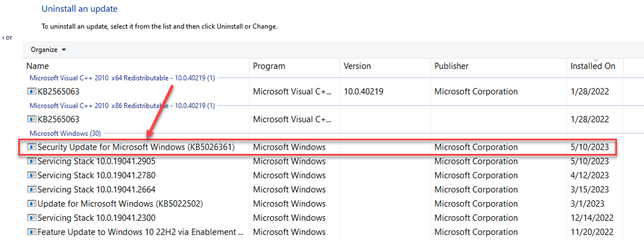This screenshot has height=240, width=644.
Task: Click the 5/10/2023 date of KB5026361
Action: (x=590, y=147)
